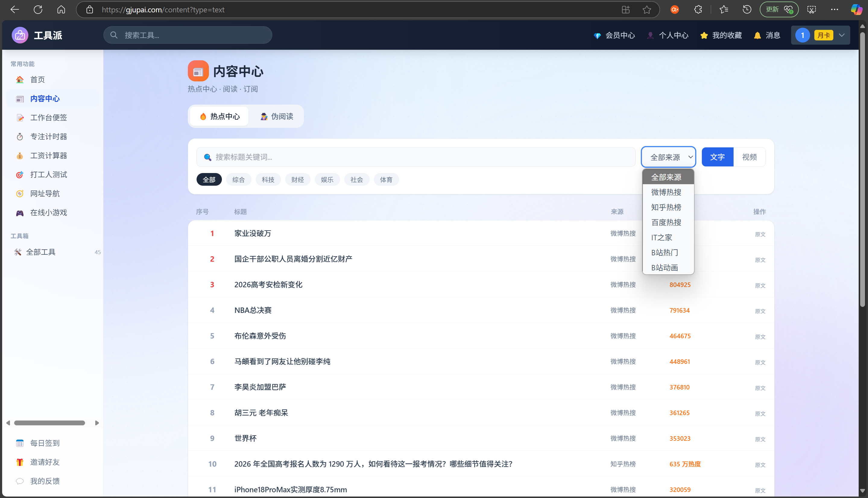Switch content type to 文字
The image size is (868, 498).
[717, 157]
